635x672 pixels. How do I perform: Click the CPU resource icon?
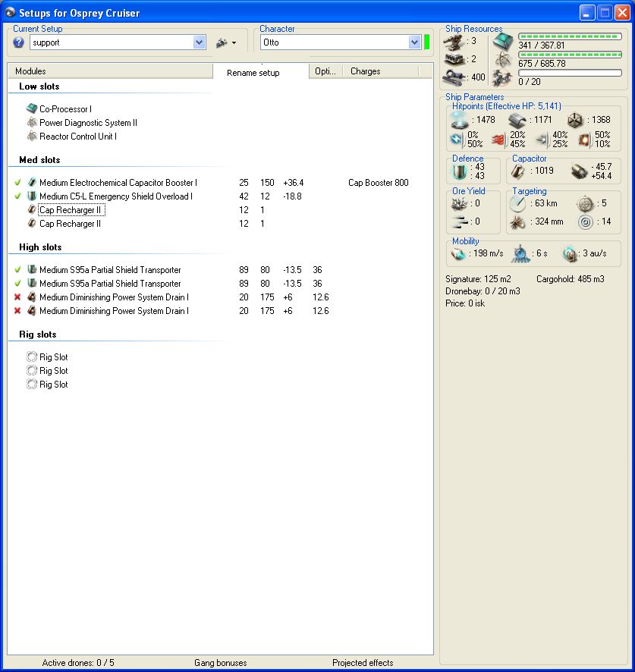click(x=503, y=41)
